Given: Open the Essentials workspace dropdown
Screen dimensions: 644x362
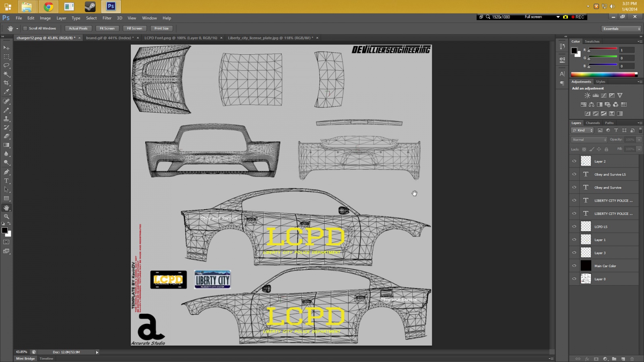Looking at the screenshot, I should [x=621, y=29].
